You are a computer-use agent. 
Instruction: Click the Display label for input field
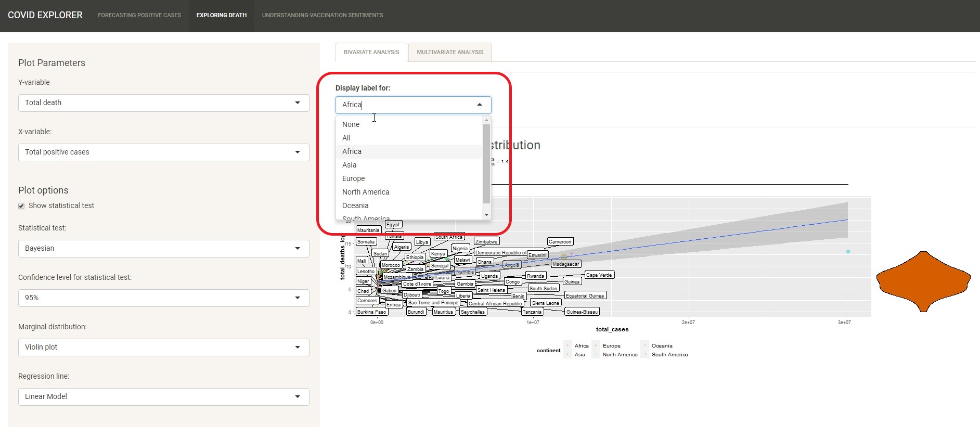click(406, 105)
